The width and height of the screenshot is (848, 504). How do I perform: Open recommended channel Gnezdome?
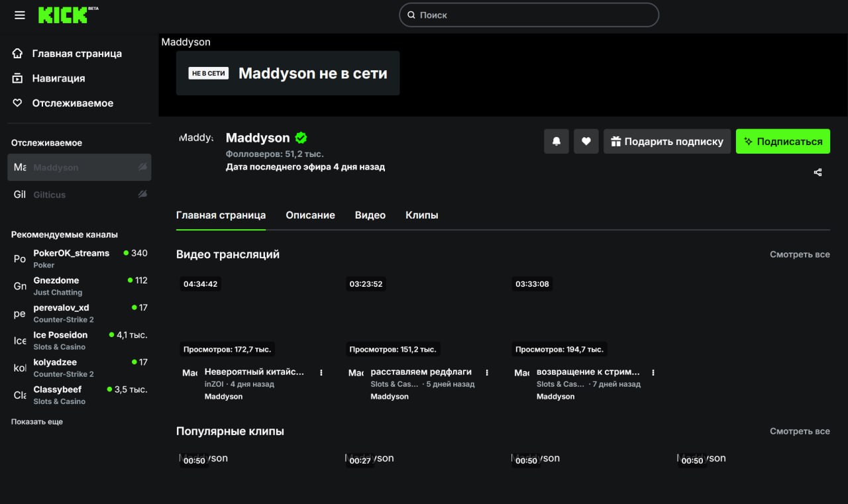tap(79, 285)
